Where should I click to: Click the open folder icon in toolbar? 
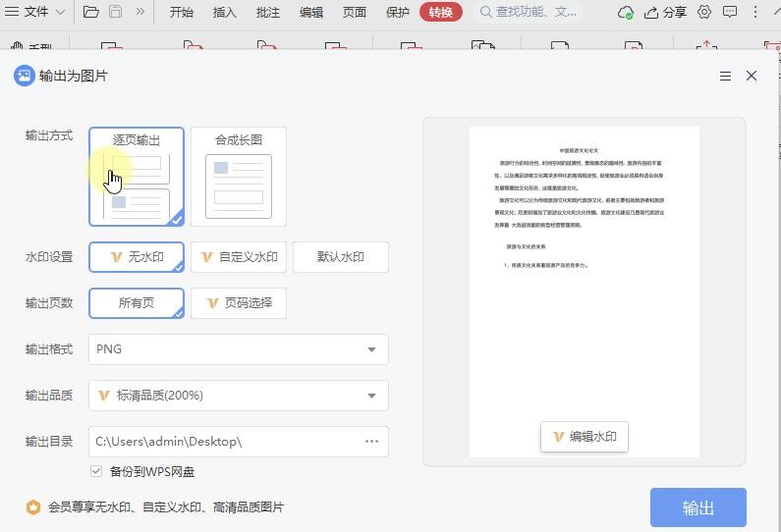tap(91, 13)
